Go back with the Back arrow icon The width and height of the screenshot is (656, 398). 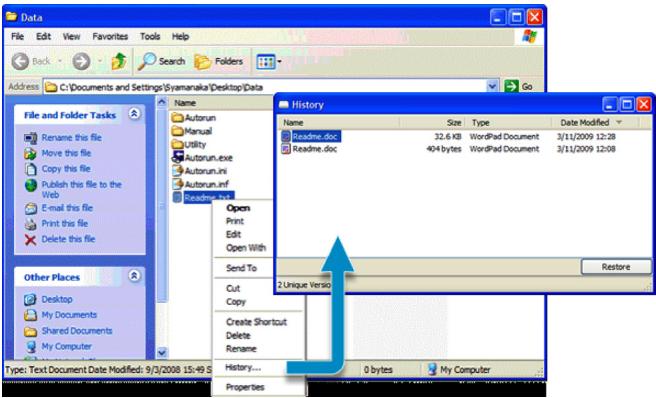coord(20,62)
